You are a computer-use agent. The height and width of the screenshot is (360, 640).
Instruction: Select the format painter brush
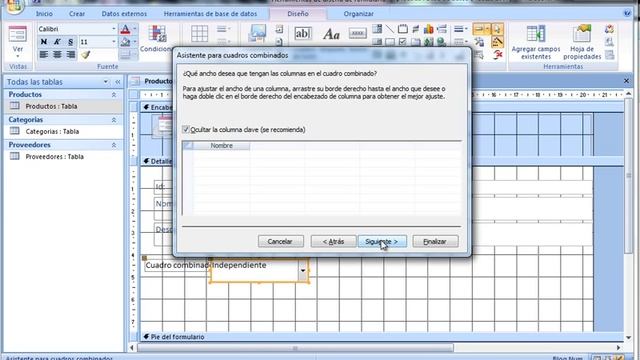pyautogui.click(x=85, y=54)
